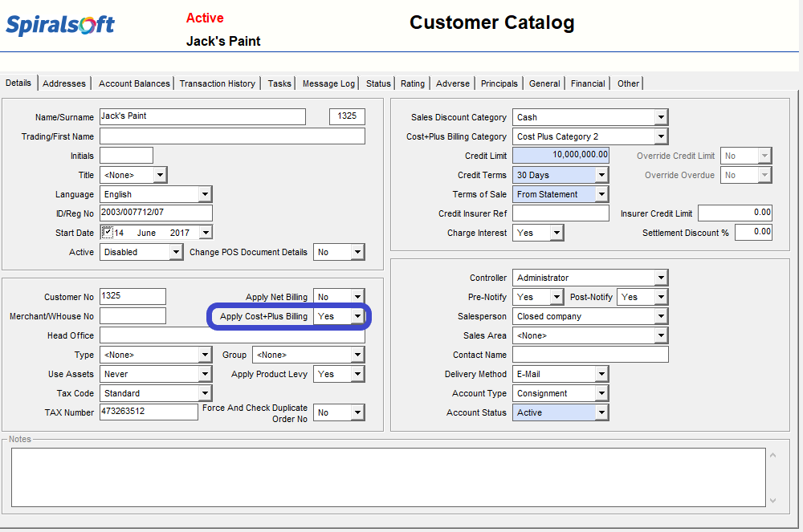Open the Account Balances tab
The image size is (803, 532).
click(x=134, y=83)
